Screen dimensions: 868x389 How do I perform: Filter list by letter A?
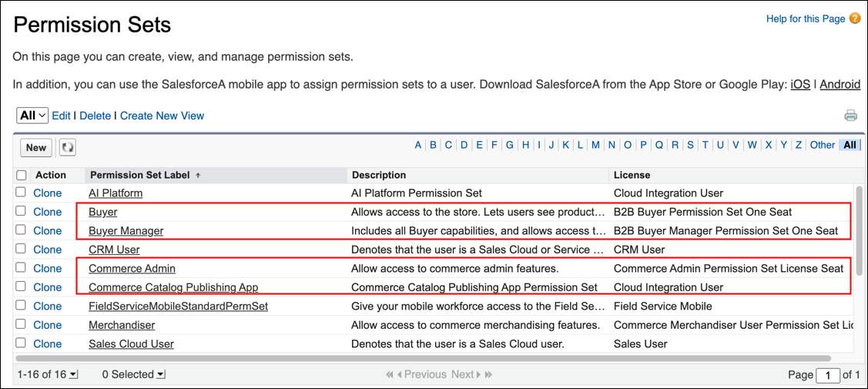418,145
